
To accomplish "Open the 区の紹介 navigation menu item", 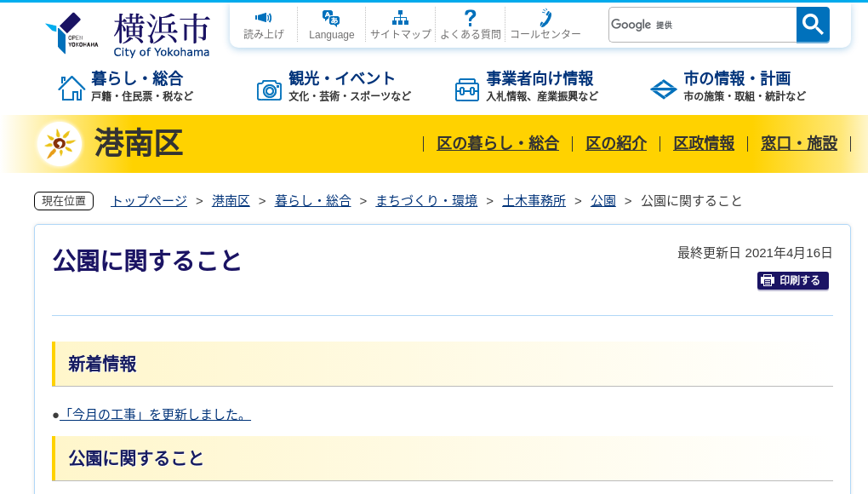I will point(615,144).
